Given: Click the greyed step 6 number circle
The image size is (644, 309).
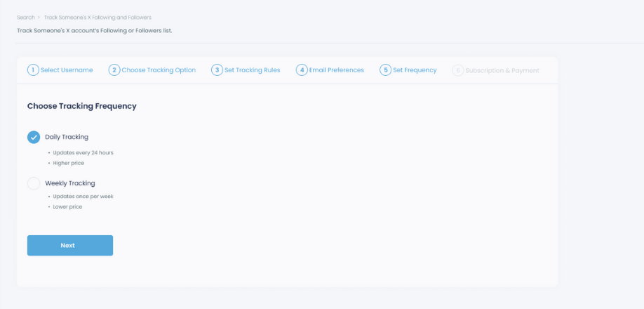Looking at the screenshot, I should point(458,70).
